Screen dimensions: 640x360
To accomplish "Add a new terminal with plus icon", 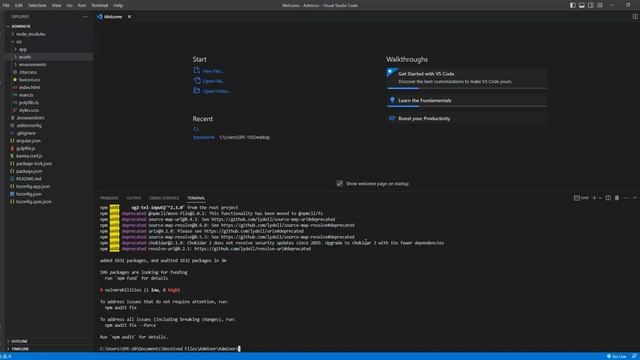I will pyautogui.click(x=594, y=198).
